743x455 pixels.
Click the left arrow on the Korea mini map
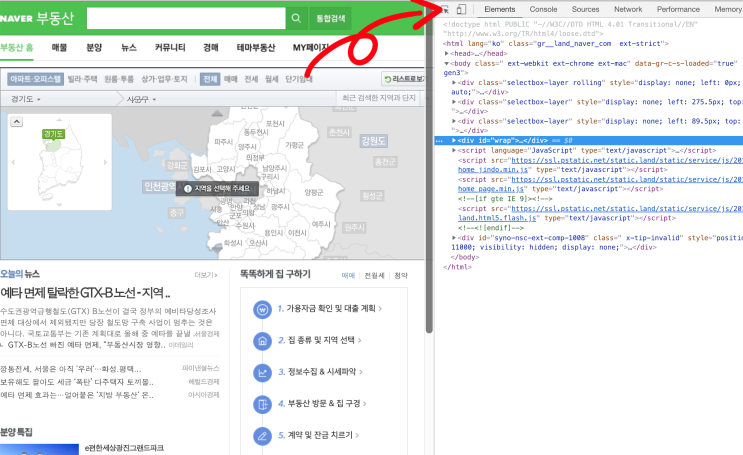click(13, 162)
